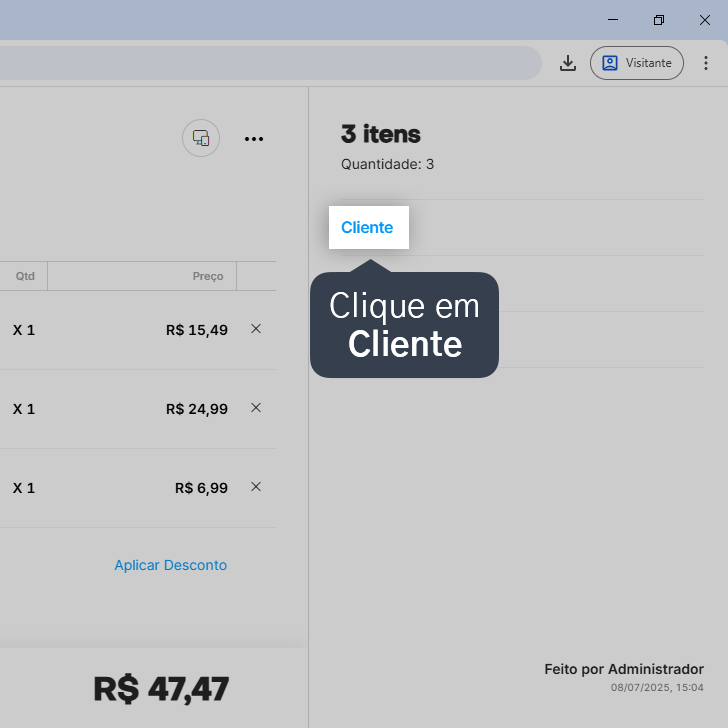This screenshot has width=728, height=728.
Task: Minimize the browser window
Action: tap(613, 20)
